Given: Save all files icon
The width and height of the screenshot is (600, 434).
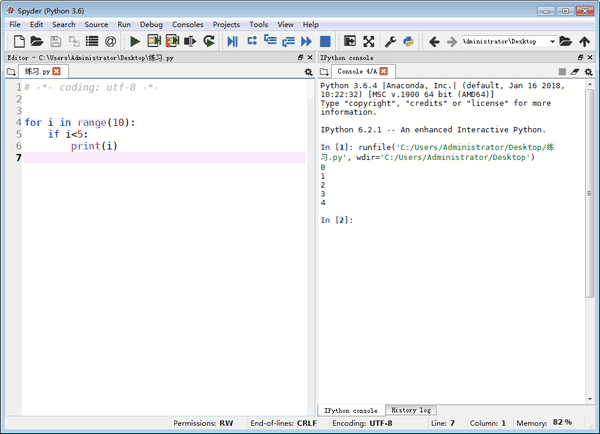Looking at the screenshot, I should (74, 41).
